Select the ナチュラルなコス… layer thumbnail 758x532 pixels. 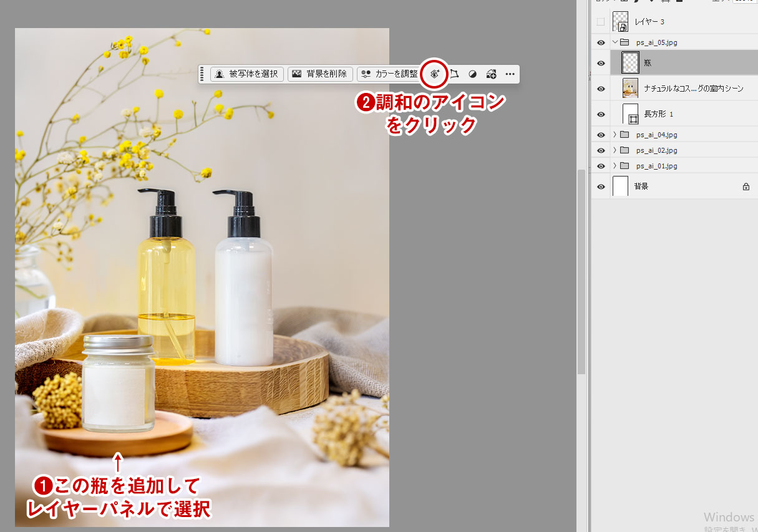pyautogui.click(x=630, y=89)
